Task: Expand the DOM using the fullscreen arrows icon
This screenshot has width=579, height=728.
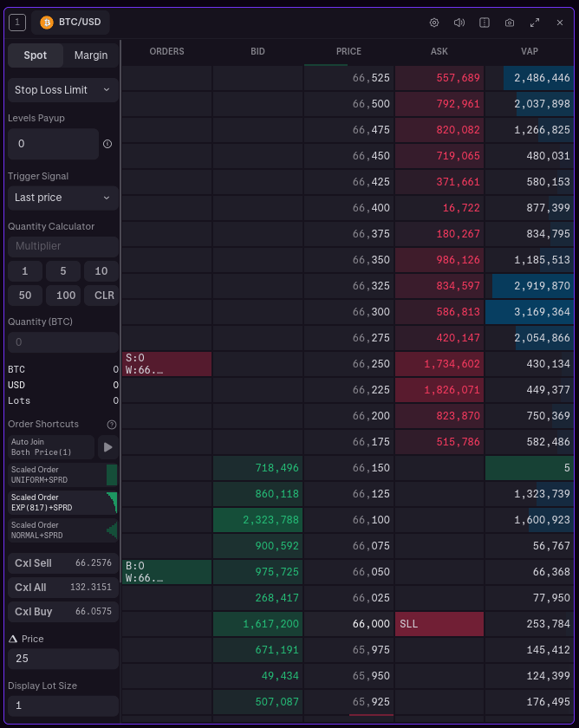Action: pos(535,23)
